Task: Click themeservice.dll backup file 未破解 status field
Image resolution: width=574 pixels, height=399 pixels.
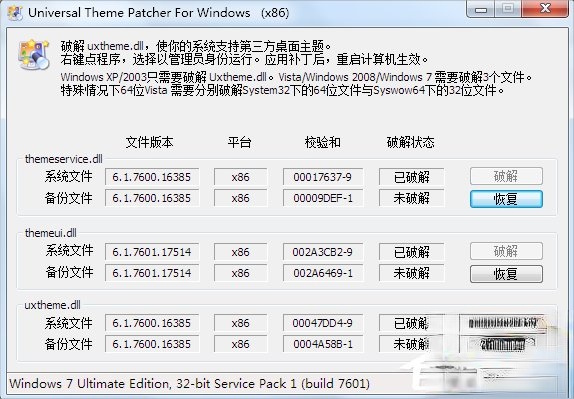Action: (x=411, y=198)
